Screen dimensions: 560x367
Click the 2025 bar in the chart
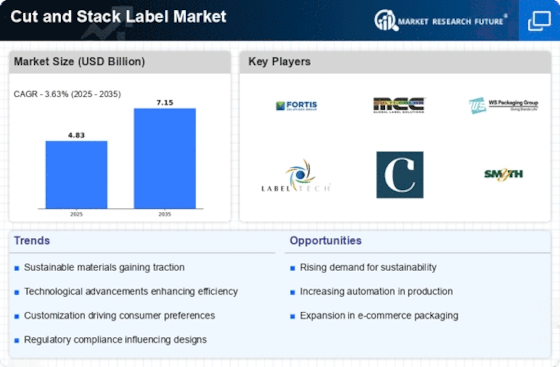pos(76,175)
